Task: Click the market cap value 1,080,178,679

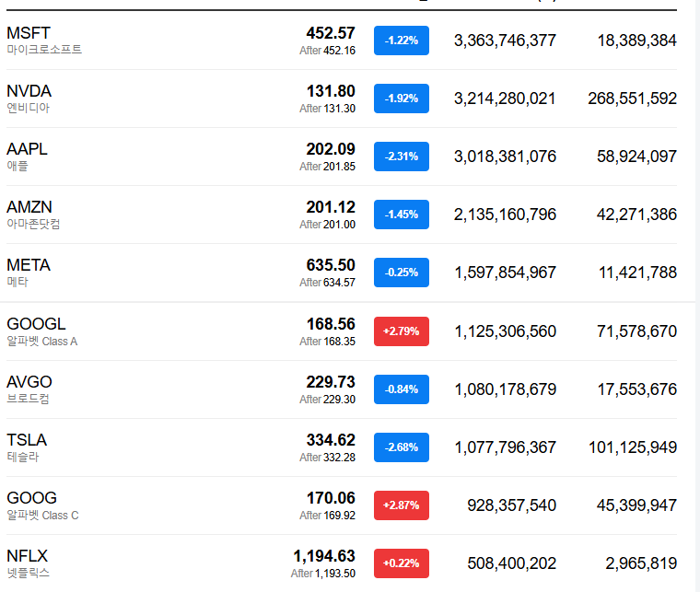Action: [x=505, y=389]
